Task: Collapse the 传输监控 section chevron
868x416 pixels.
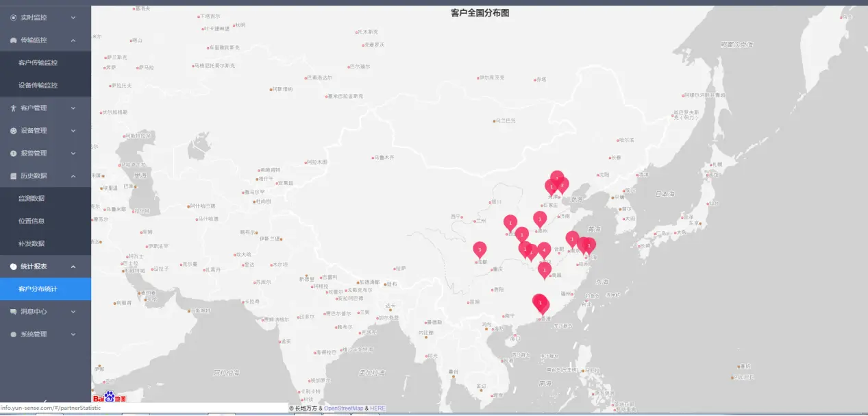Action: (73, 40)
